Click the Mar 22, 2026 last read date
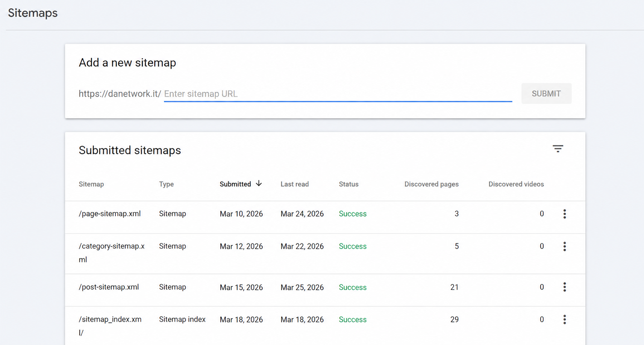 302,247
